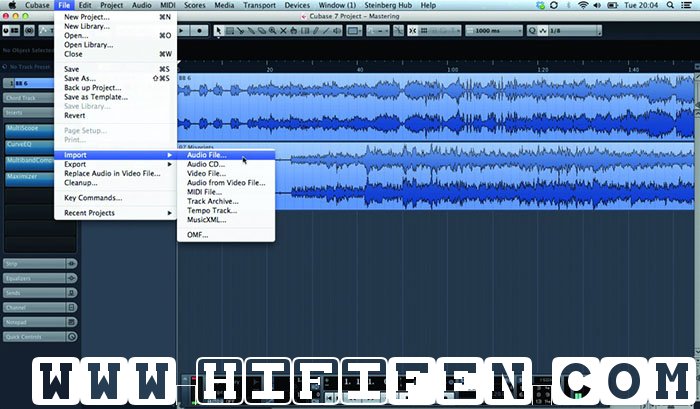Choose MIDI File... import option
The image size is (700, 409).
(x=226, y=192)
